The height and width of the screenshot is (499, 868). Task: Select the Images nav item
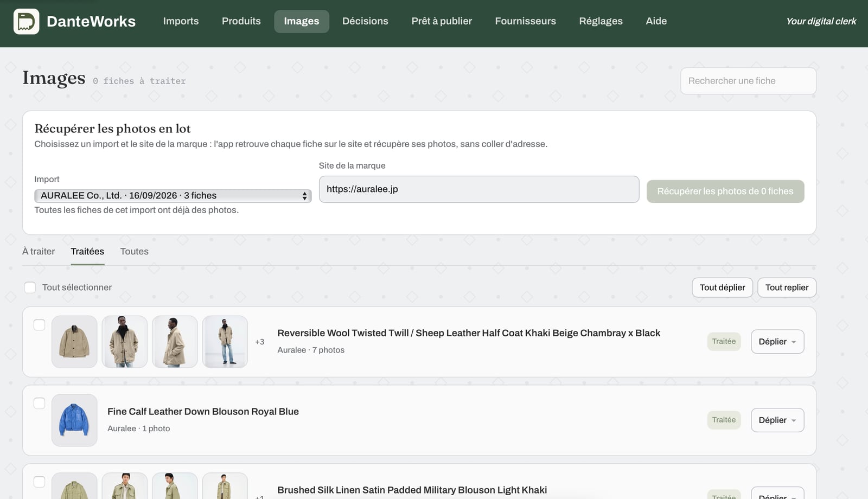(302, 21)
